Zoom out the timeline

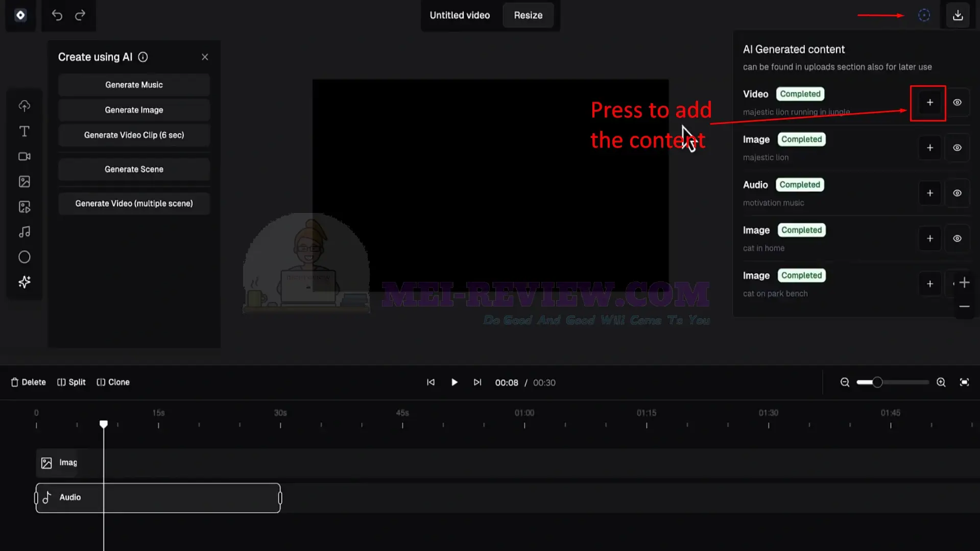845,382
